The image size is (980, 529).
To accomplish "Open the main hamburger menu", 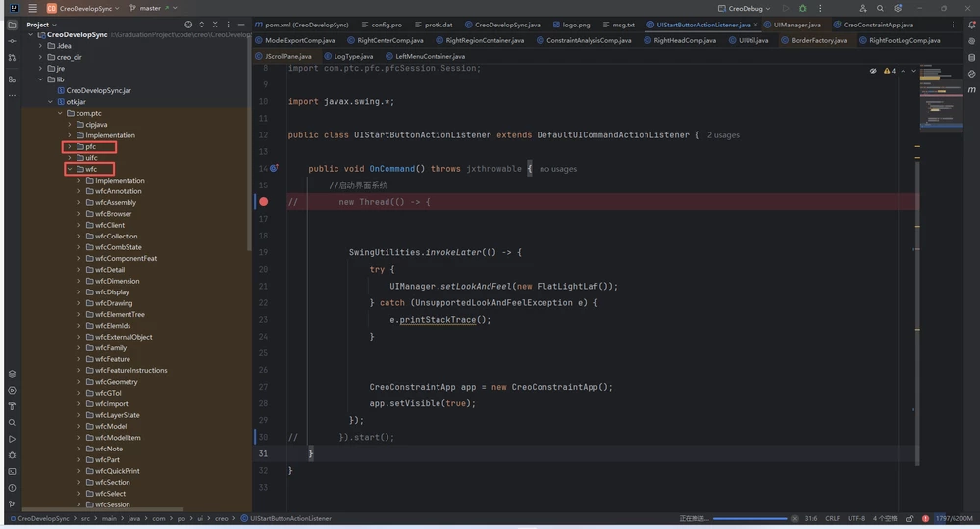I will click(x=32, y=8).
